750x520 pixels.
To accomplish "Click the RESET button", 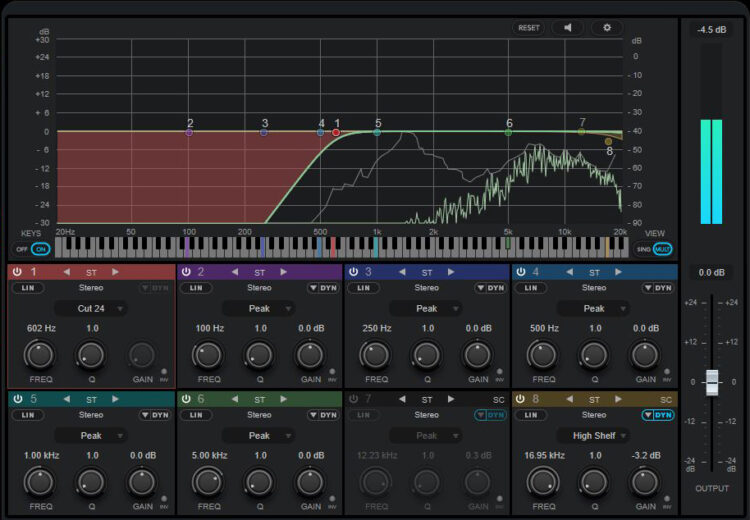I will (x=529, y=28).
